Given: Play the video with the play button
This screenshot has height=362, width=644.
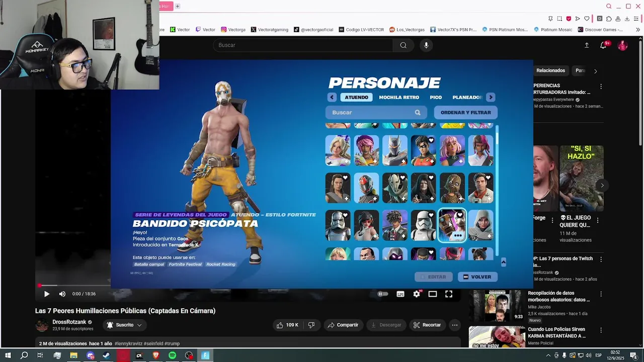Looking at the screenshot, I should click(x=46, y=294).
